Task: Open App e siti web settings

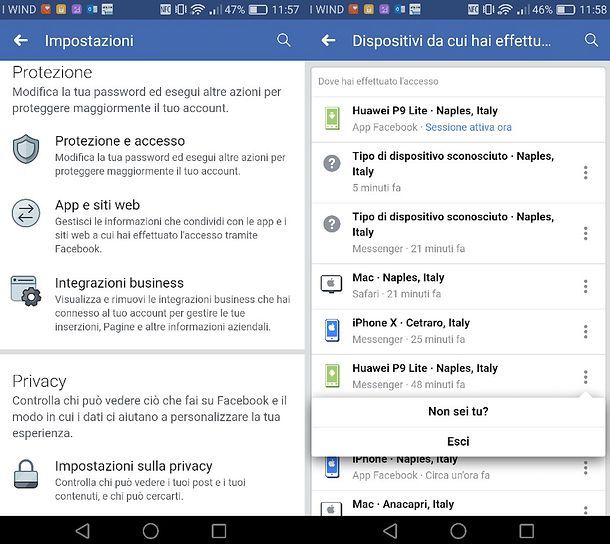Action: pos(152,226)
